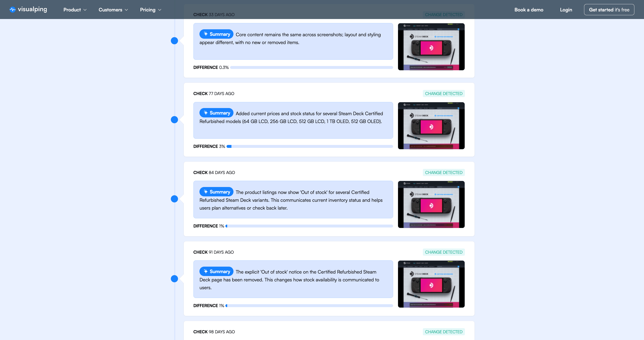Click the Summary badge on the 84-days card
This screenshot has height=340, width=644.
(216, 191)
